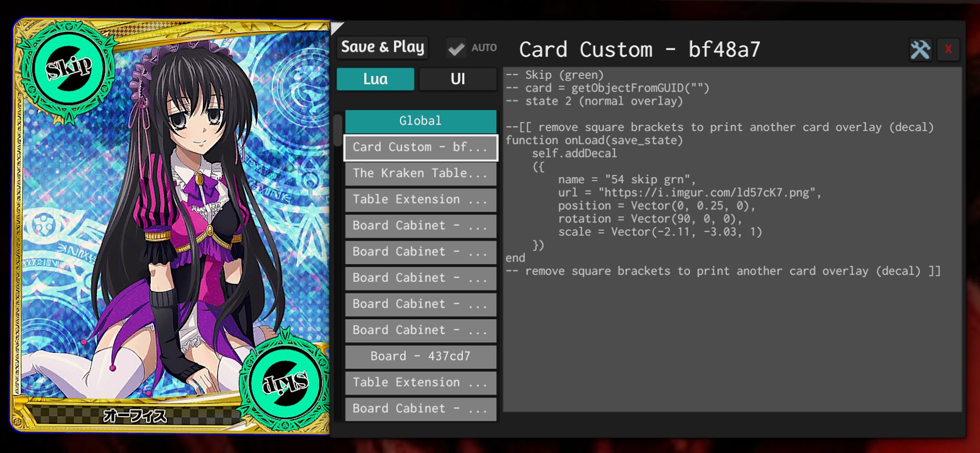Image resolution: width=980 pixels, height=453 pixels.
Task: Click the line name = "54 skip grn"
Action: tap(627, 179)
